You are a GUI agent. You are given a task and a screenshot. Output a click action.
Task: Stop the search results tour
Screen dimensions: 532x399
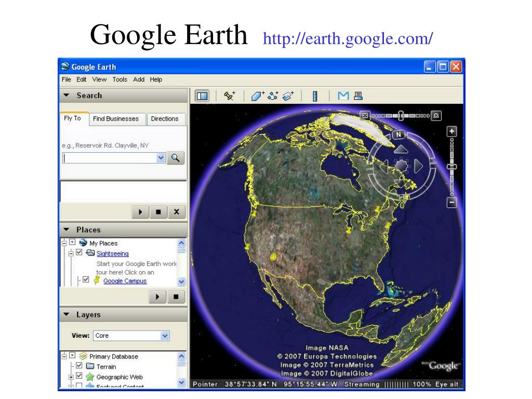coord(158,212)
